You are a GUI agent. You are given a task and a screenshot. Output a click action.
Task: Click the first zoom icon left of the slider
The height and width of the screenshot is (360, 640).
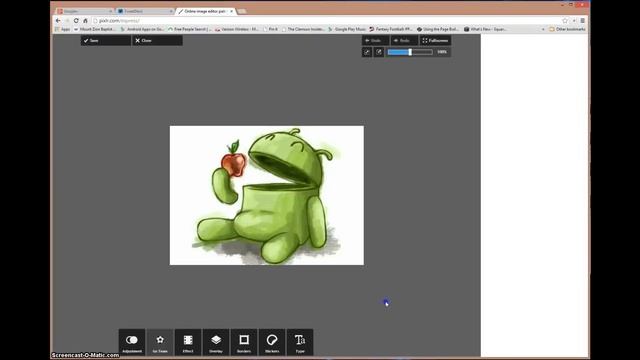(x=367, y=52)
